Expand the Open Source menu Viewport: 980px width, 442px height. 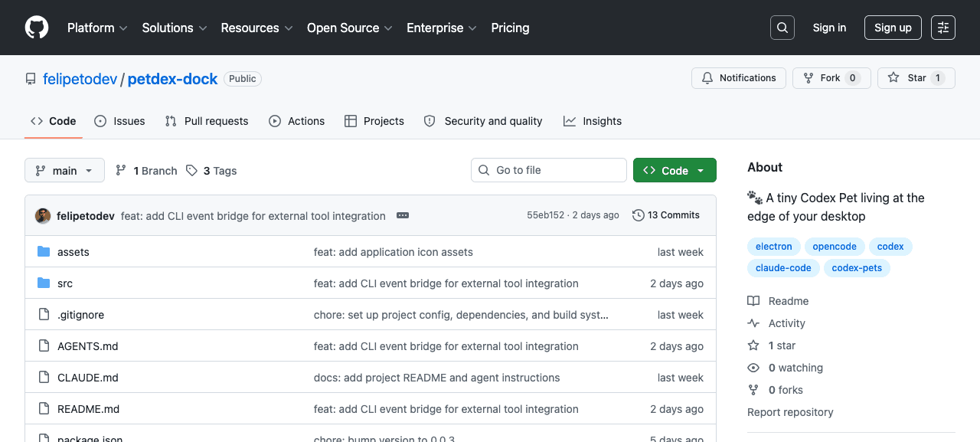tap(349, 28)
